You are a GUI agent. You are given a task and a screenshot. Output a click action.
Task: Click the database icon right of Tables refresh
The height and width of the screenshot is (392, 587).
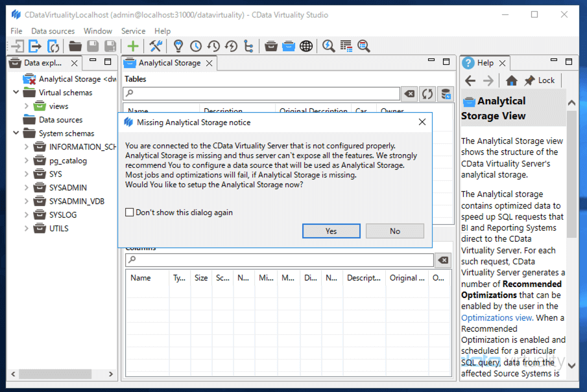pyautogui.click(x=445, y=94)
